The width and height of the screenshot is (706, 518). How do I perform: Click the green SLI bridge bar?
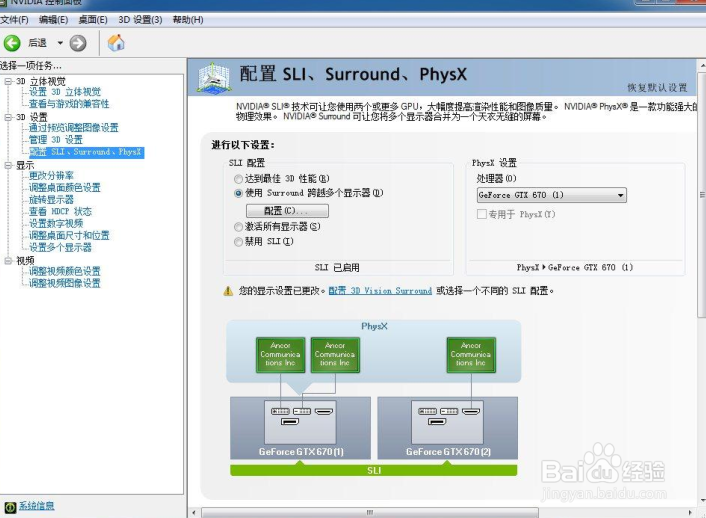click(374, 470)
